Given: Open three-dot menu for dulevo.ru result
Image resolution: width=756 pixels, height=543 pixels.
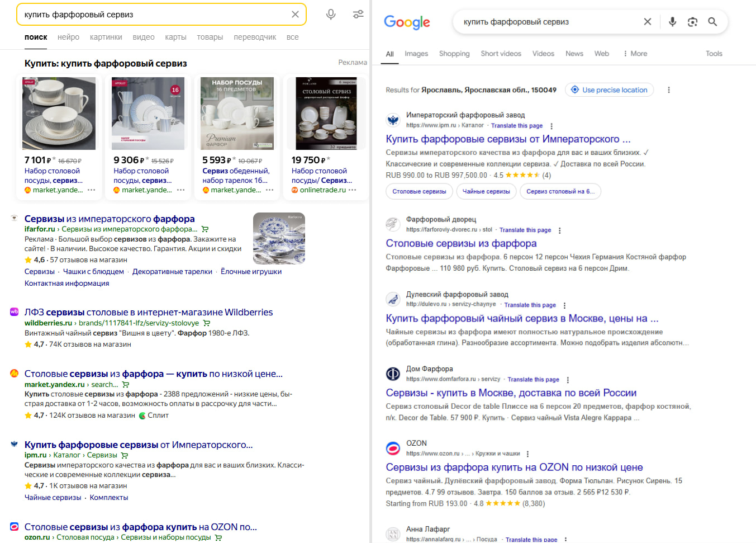Looking at the screenshot, I should tap(564, 305).
